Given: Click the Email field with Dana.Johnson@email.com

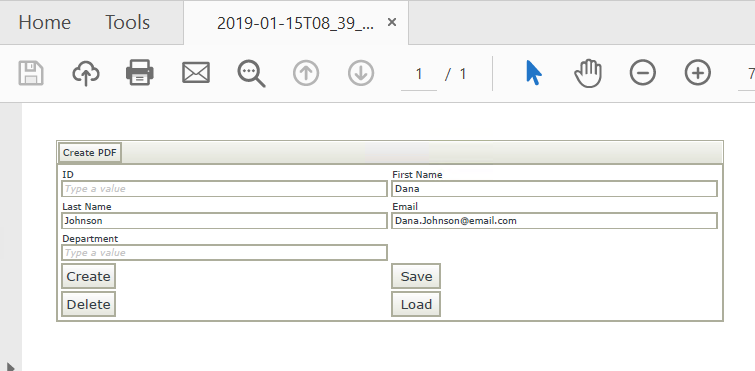Looking at the screenshot, I should (555, 221).
